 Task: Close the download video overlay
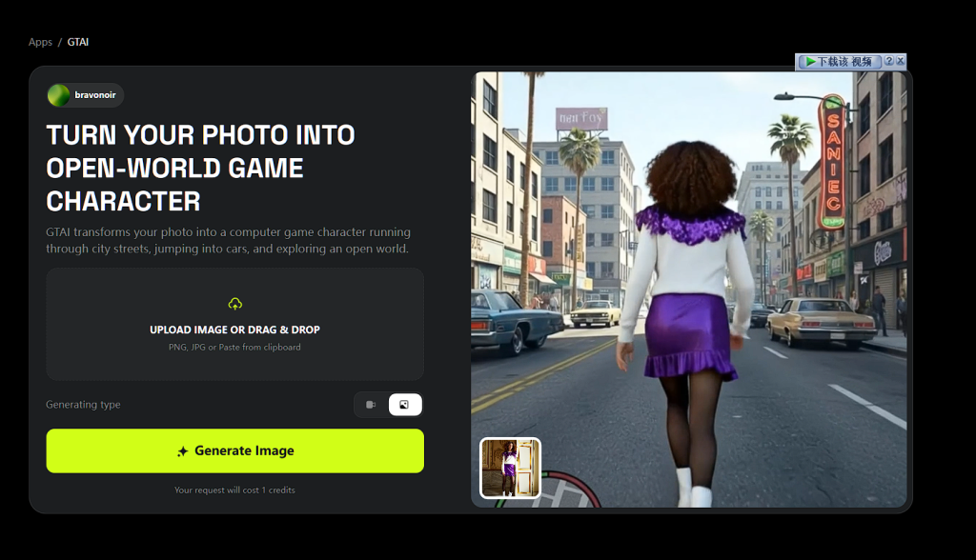(x=900, y=60)
